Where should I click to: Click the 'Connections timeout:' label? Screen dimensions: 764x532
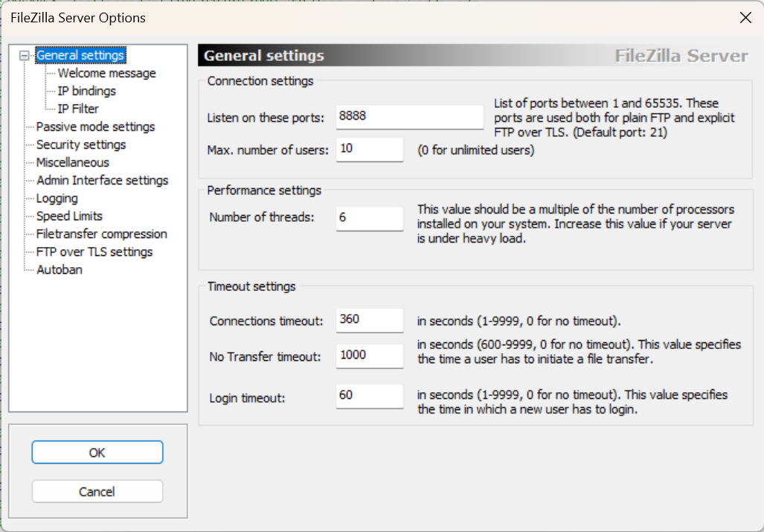click(x=266, y=321)
